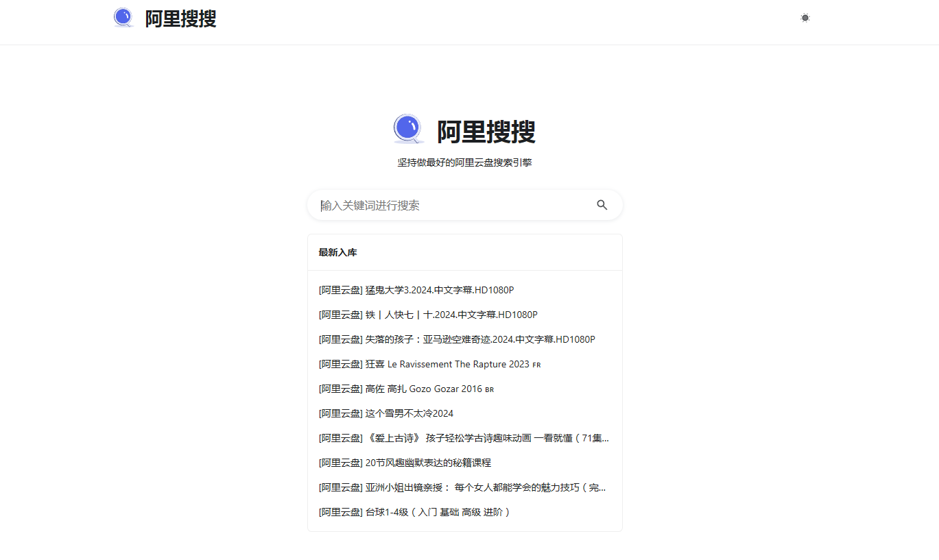Image resolution: width=939 pixels, height=560 pixels.
Task: Open 铁丨人快七丨十.2024 entry
Action: pyautogui.click(x=428, y=315)
